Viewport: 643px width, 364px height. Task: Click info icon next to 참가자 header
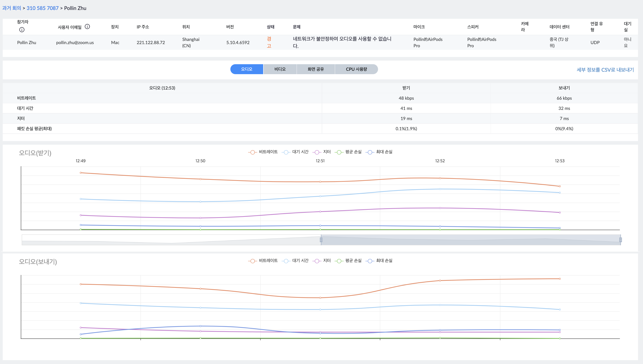[22, 30]
